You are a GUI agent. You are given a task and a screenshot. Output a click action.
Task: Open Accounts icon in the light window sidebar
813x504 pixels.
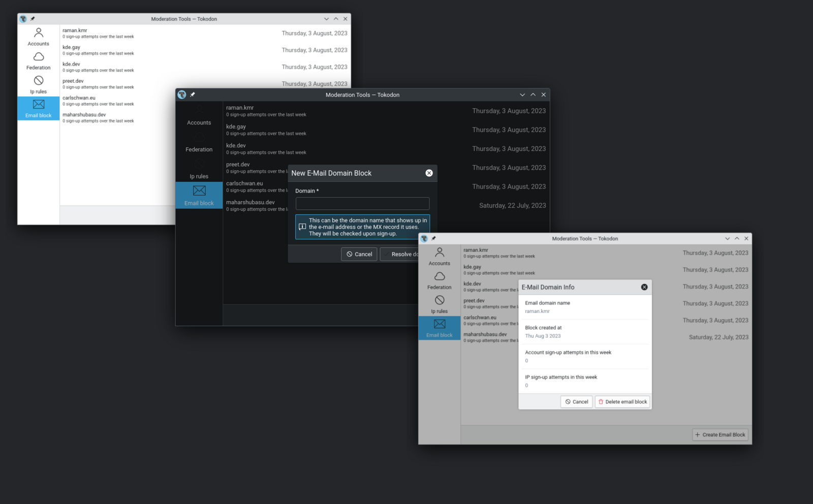(x=39, y=33)
